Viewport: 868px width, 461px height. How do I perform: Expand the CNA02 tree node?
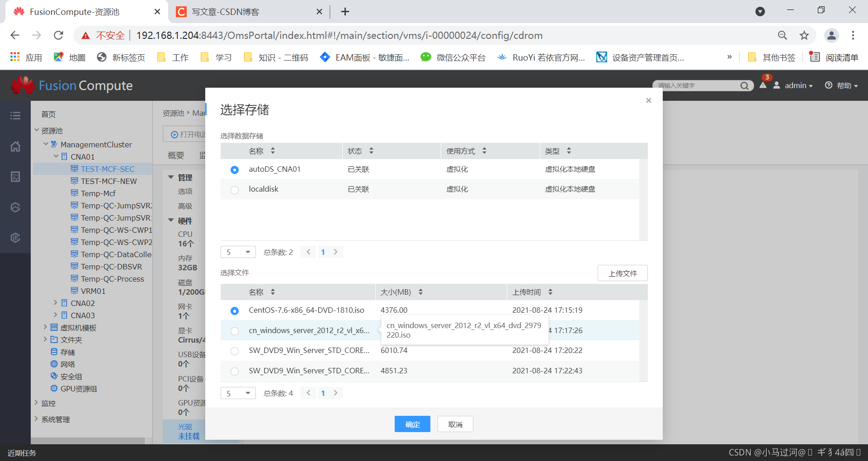pyautogui.click(x=56, y=303)
